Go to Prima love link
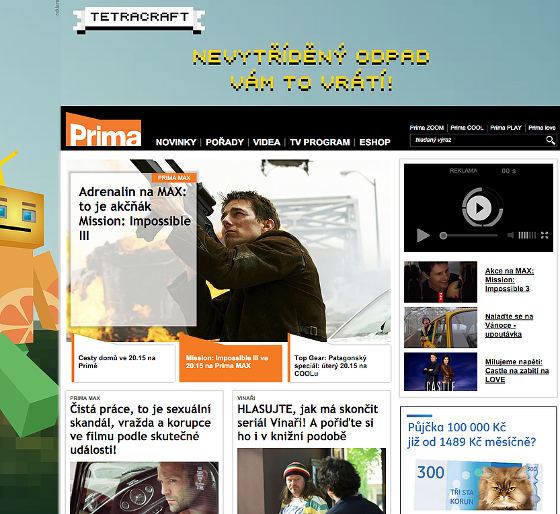 [x=542, y=128]
